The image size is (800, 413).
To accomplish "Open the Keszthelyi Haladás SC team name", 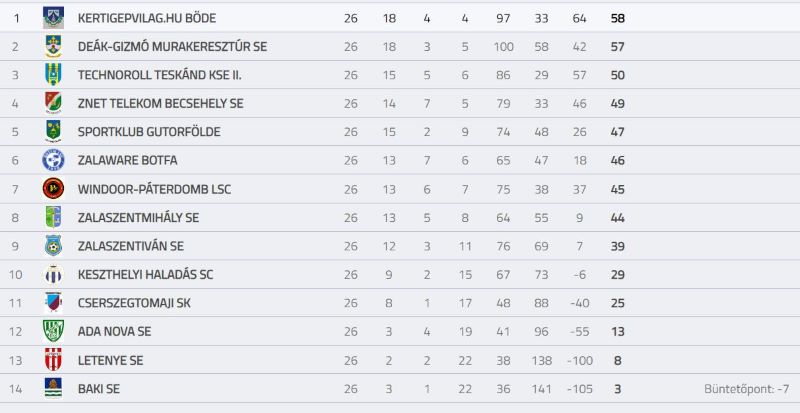I will [x=145, y=275].
